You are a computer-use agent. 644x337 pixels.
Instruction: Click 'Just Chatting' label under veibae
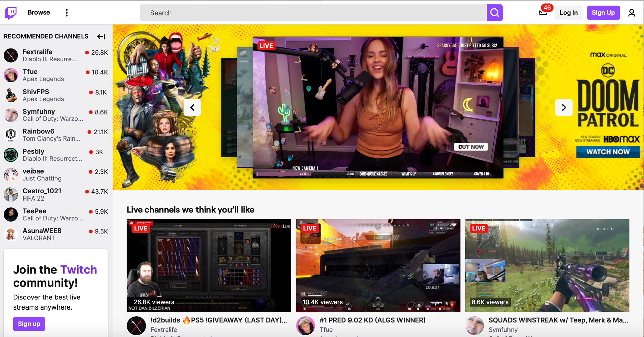coord(42,178)
